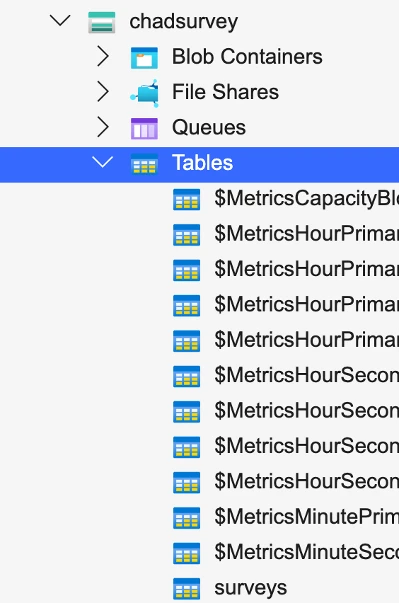Collapse the chadsurvey account node

[60, 20]
